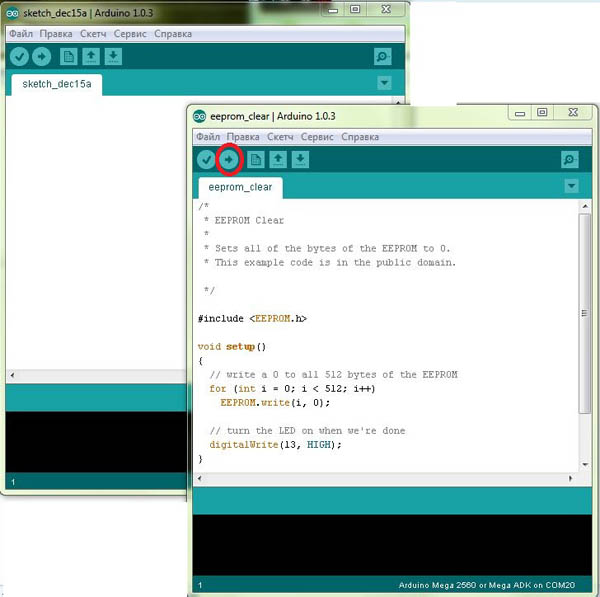The width and height of the screenshot is (600, 597).
Task: Click status text 'Arduino Mega 2560 or Mega ADK on COM20'
Action: click(x=486, y=585)
